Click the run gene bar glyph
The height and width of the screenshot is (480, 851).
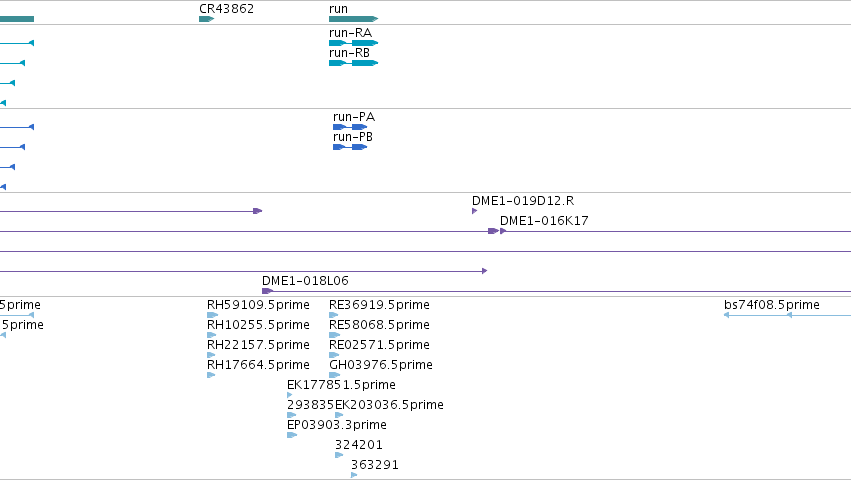point(353,19)
